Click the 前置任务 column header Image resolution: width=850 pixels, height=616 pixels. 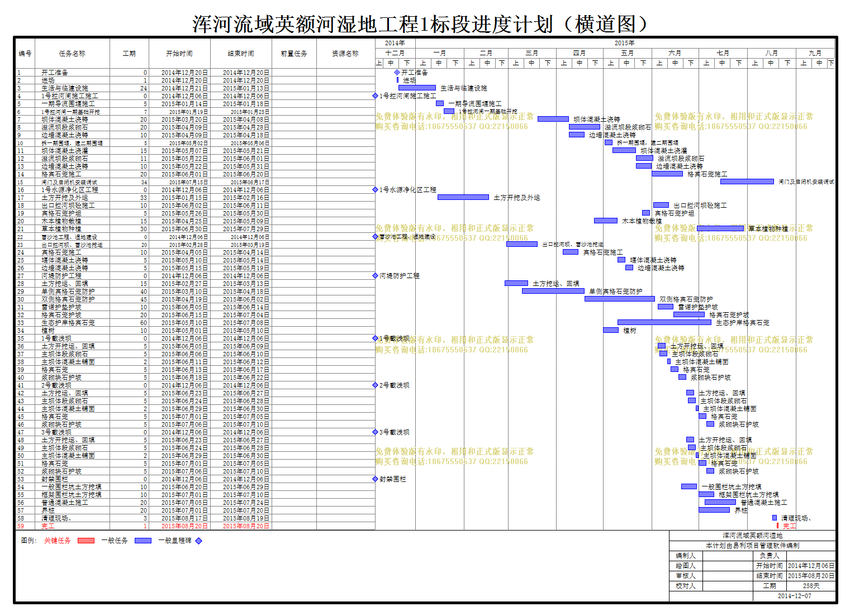coord(294,54)
